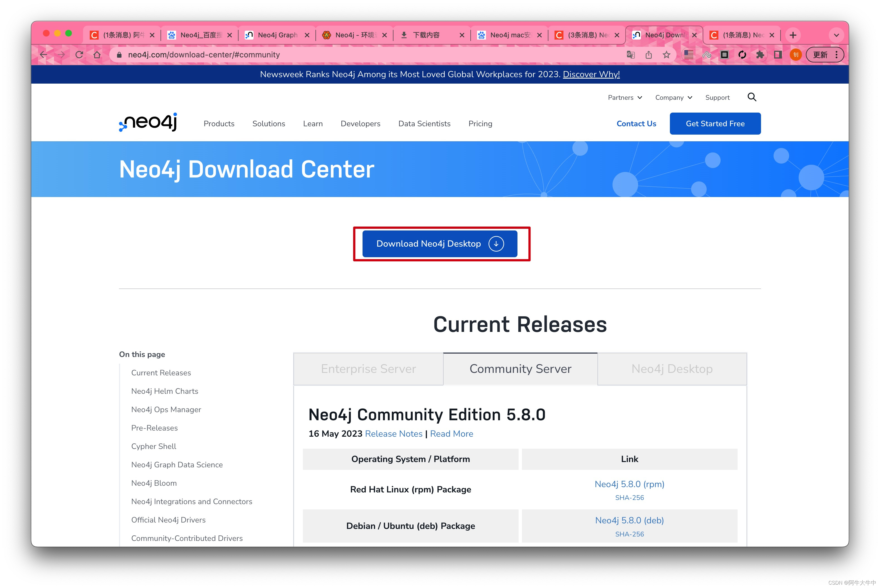
Task: Jump to Cypher Shell in sidebar
Action: tap(153, 446)
